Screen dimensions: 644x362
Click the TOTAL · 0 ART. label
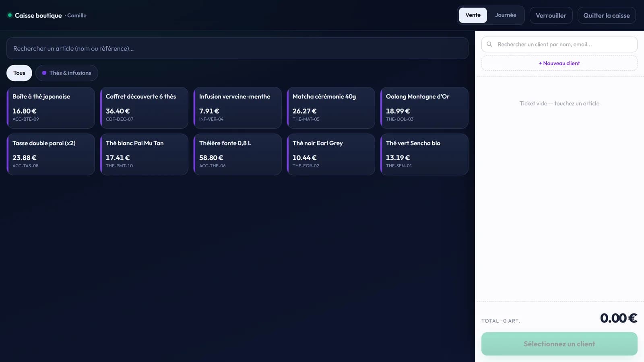click(501, 321)
